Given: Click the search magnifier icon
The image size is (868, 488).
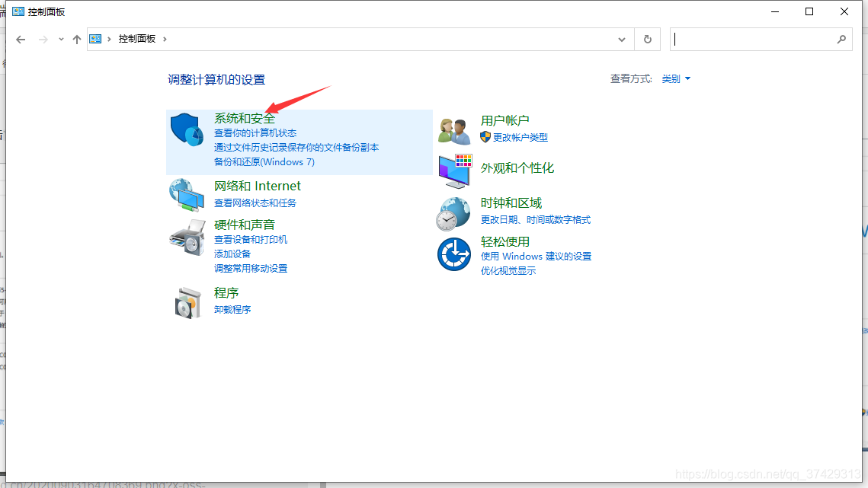Looking at the screenshot, I should pyautogui.click(x=841, y=40).
